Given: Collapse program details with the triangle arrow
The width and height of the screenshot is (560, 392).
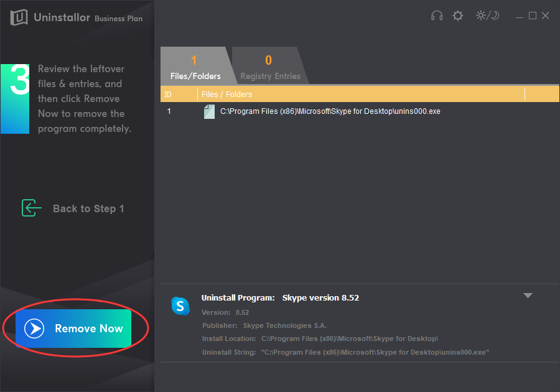Looking at the screenshot, I should point(528,296).
